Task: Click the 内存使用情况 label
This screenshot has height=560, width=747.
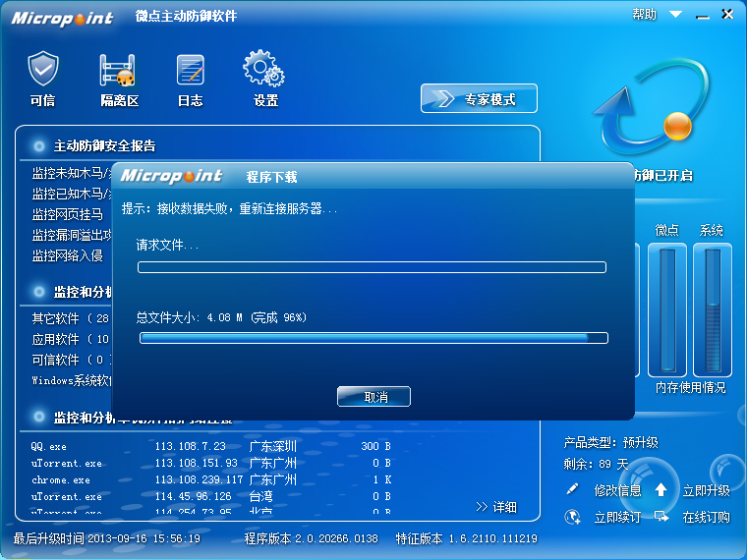Action: (690, 388)
